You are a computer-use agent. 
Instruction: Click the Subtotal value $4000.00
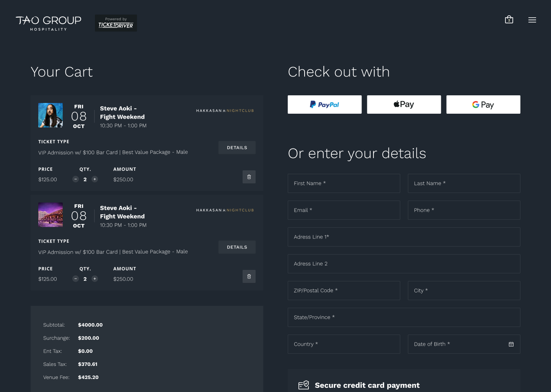pos(90,325)
